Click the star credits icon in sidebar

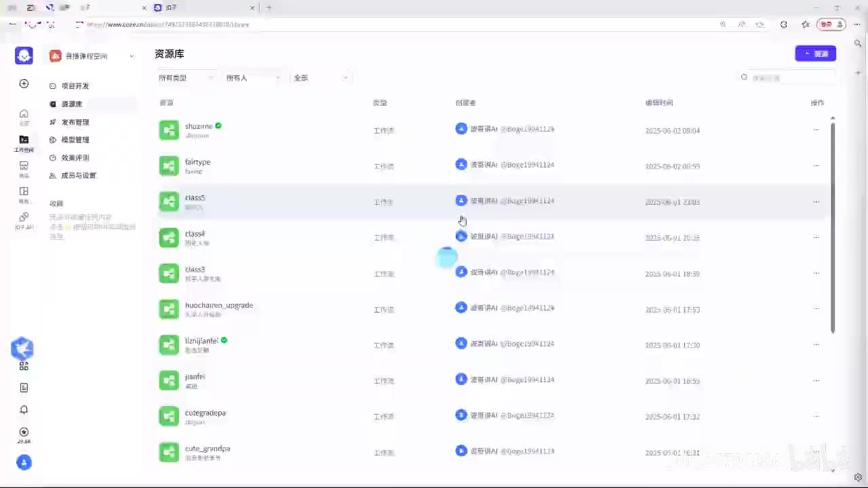click(24, 432)
